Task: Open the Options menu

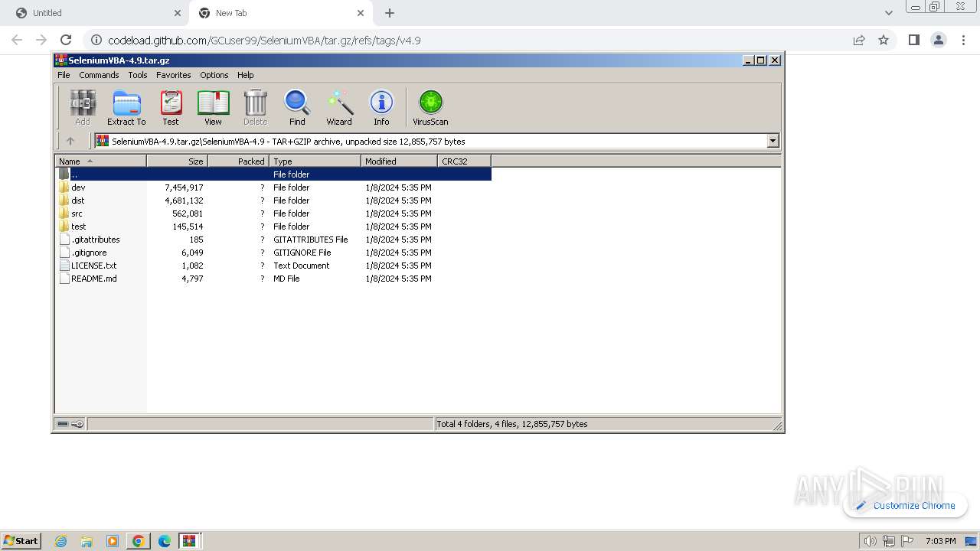Action: 214,75
